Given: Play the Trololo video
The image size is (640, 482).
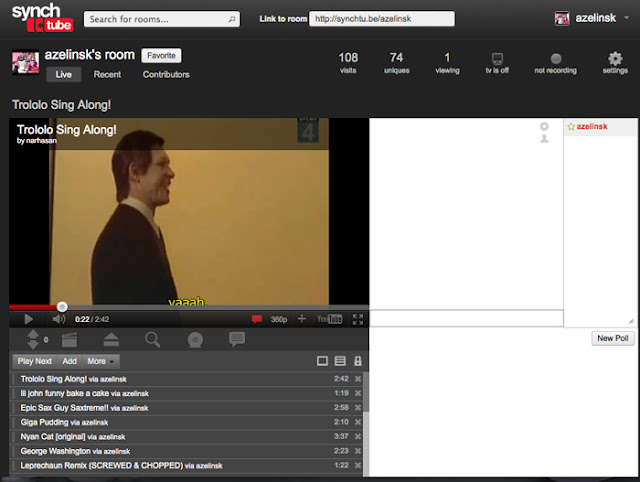Looking at the screenshot, I should tap(28, 319).
